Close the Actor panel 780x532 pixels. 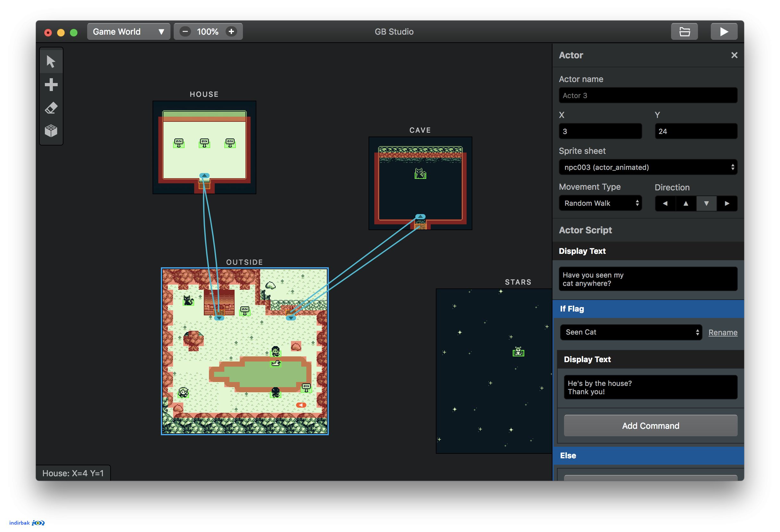(734, 55)
